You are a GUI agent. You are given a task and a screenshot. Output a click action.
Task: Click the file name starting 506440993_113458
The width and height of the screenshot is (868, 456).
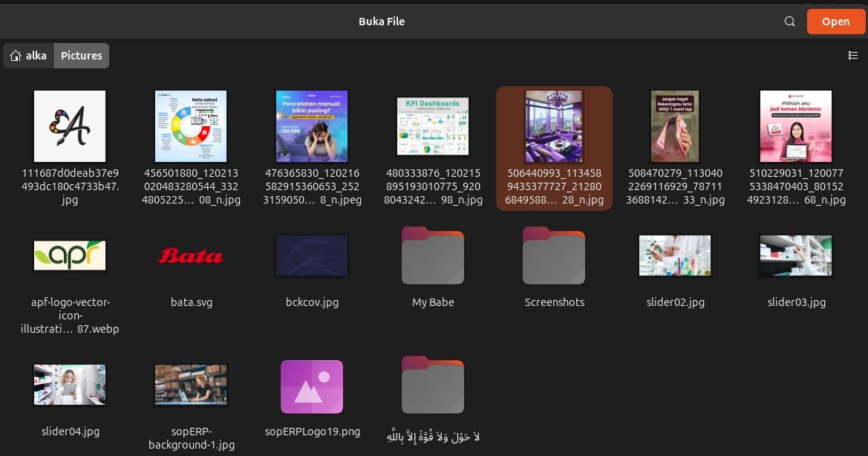[x=554, y=186]
